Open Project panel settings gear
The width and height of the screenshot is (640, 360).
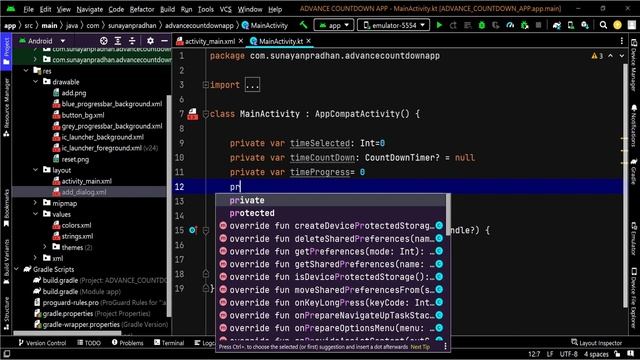tap(150, 41)
